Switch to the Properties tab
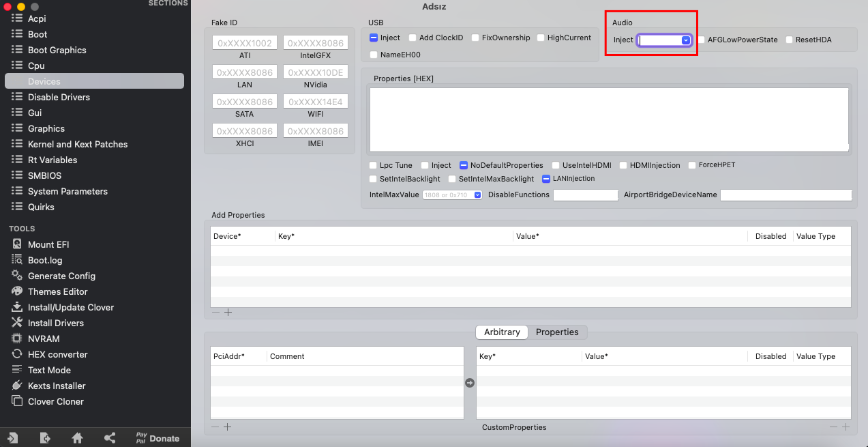Screen dimensions: 868x447 [x=556, y=332]
